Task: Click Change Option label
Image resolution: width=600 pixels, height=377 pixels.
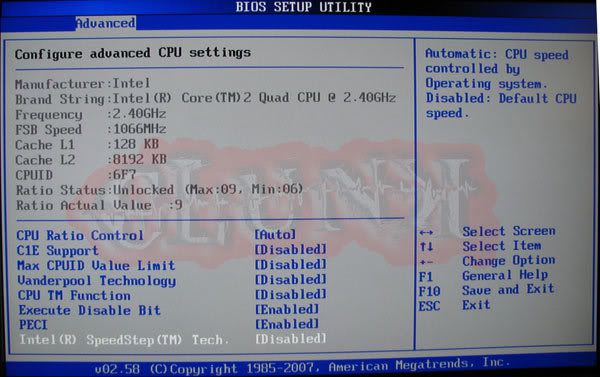Action: coord(509,261)
